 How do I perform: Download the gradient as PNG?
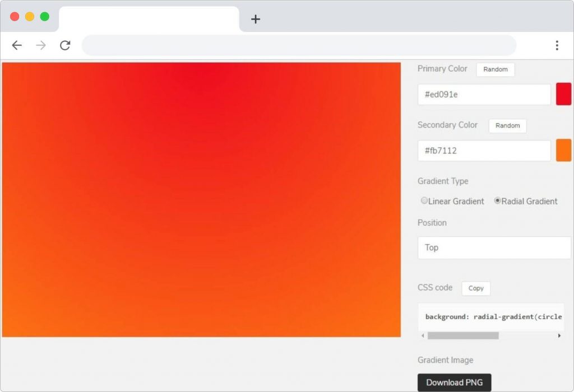[x=454, y=382]
